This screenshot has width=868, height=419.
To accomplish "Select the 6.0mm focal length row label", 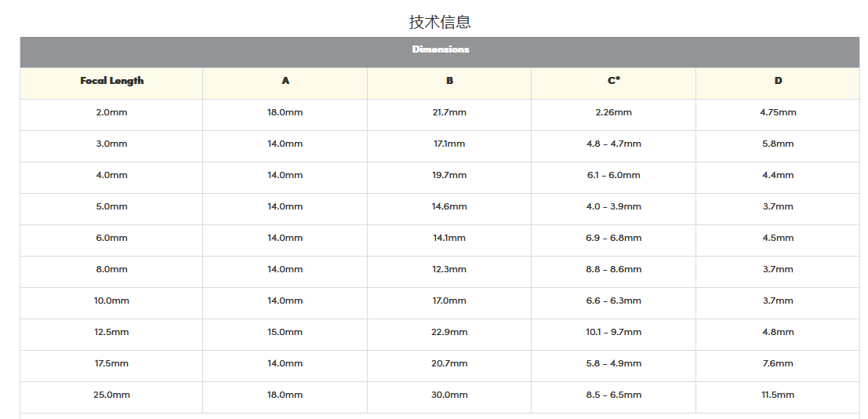I will [111, 238].
